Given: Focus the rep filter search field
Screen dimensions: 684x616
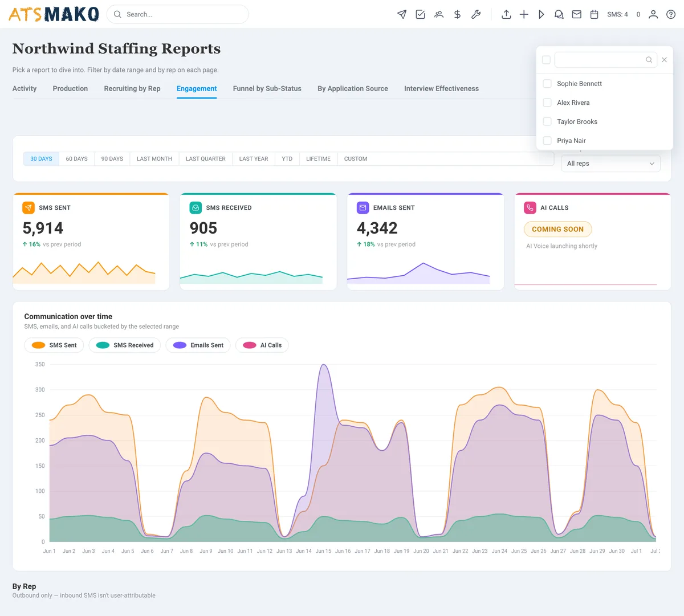Looking at the screenshot, I should pyautogui.click(x=605, y=60).
